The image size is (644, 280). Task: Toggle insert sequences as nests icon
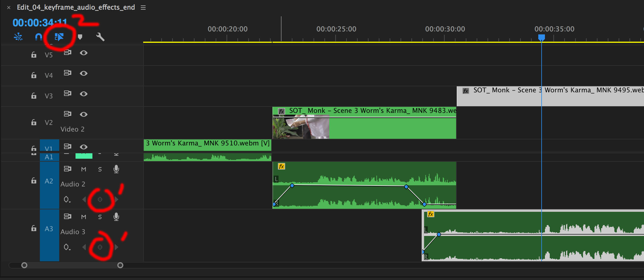coord(18,37)
